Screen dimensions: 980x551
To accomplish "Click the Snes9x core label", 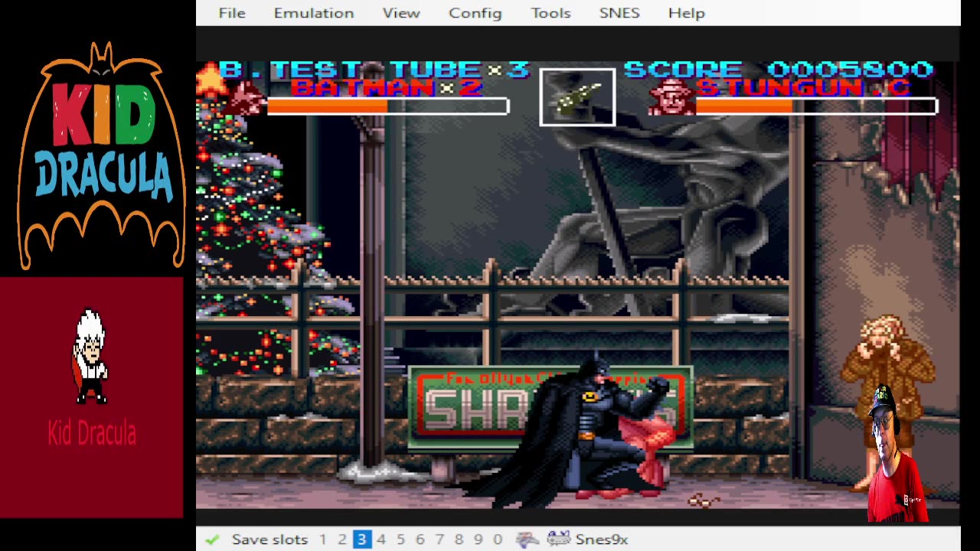I will pyautogui.click(x=602, y=540).
